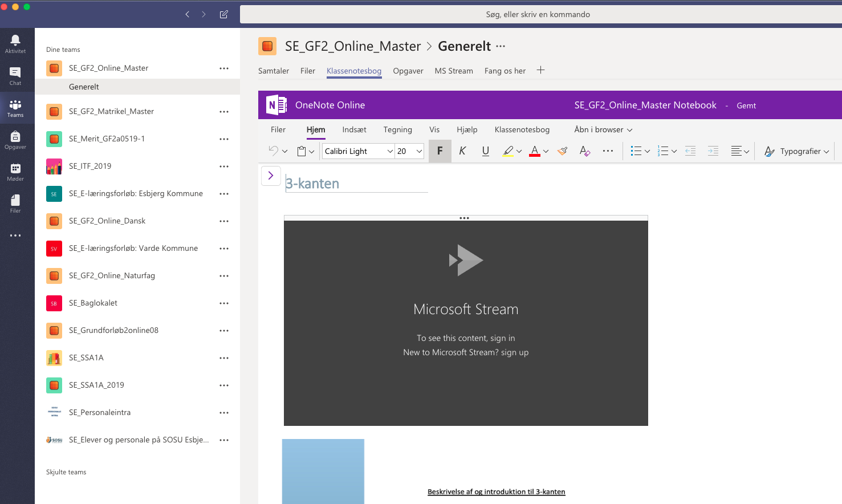Open the Filer menu in OneNote
Screen dimensions: 842x504
[278, 129]
